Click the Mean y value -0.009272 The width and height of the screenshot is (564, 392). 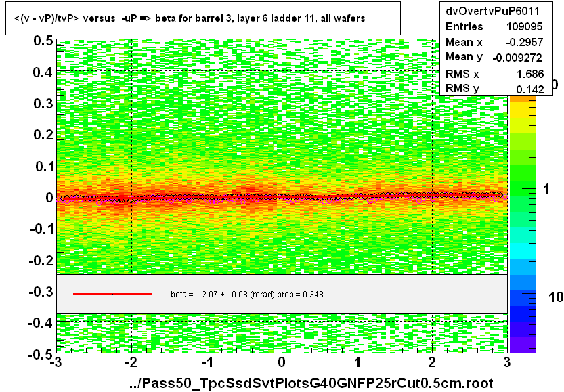pyautogui.click(x=517, y=58)
